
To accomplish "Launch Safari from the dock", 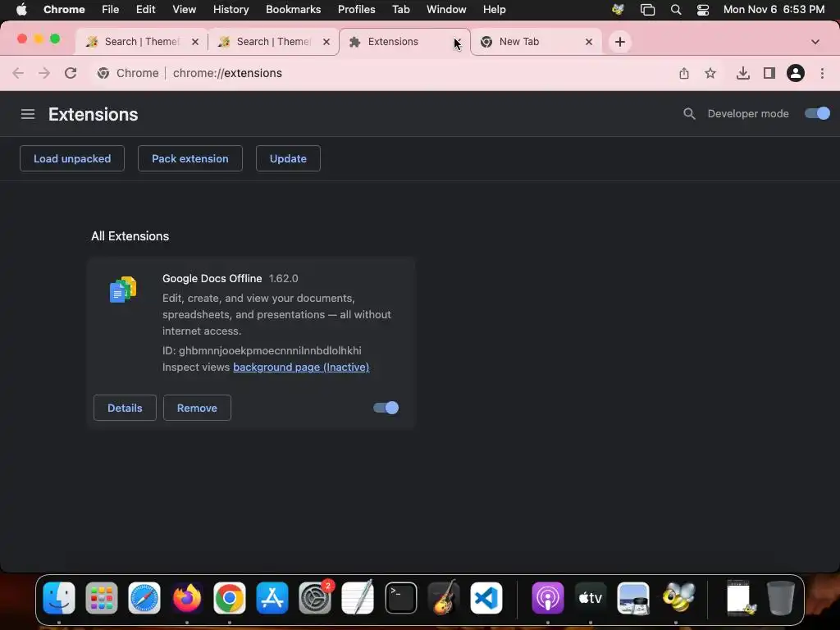I will 144,597.
